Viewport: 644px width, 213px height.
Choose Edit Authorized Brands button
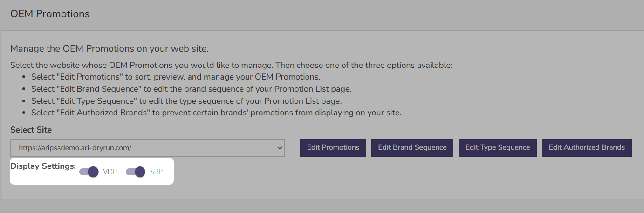pos(587,147)
